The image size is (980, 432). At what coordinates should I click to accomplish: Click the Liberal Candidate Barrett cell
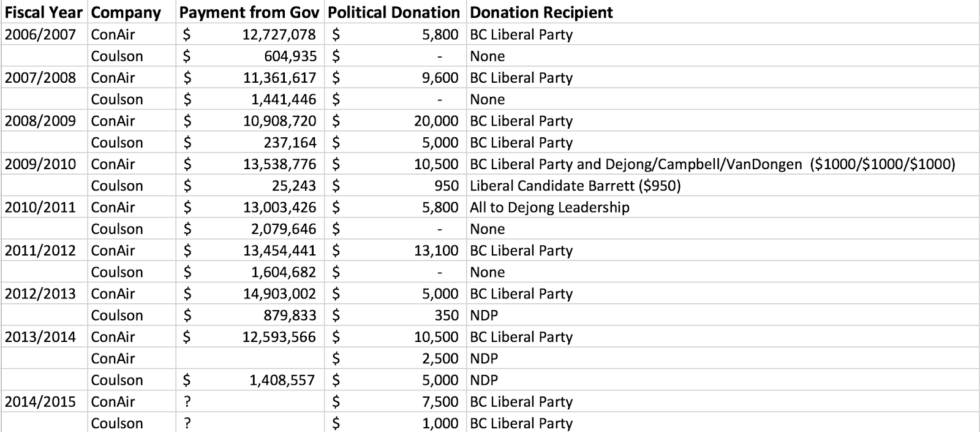[x=575, y=186]
